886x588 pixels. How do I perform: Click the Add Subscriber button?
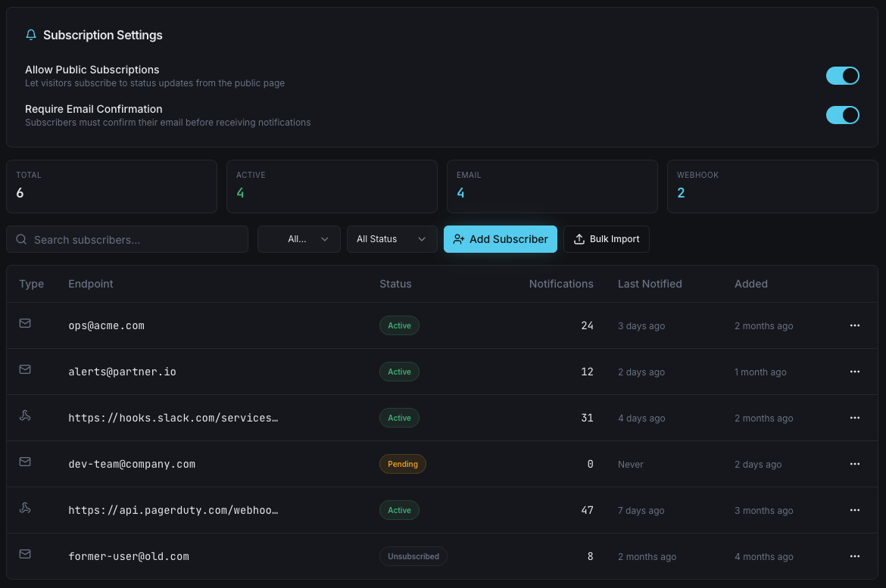(x=500, y=238)
